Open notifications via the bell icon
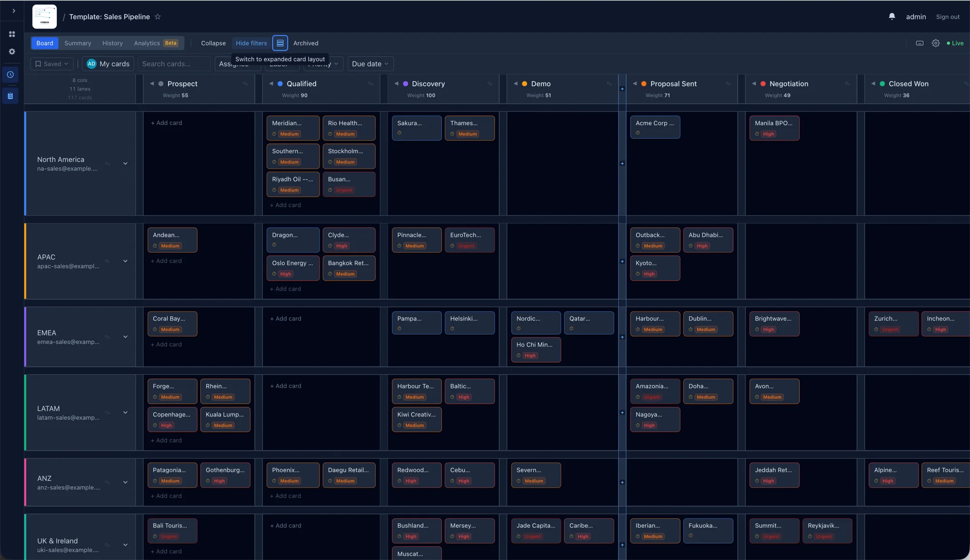Screen dimensions: 970x560 tap(891, 16)
